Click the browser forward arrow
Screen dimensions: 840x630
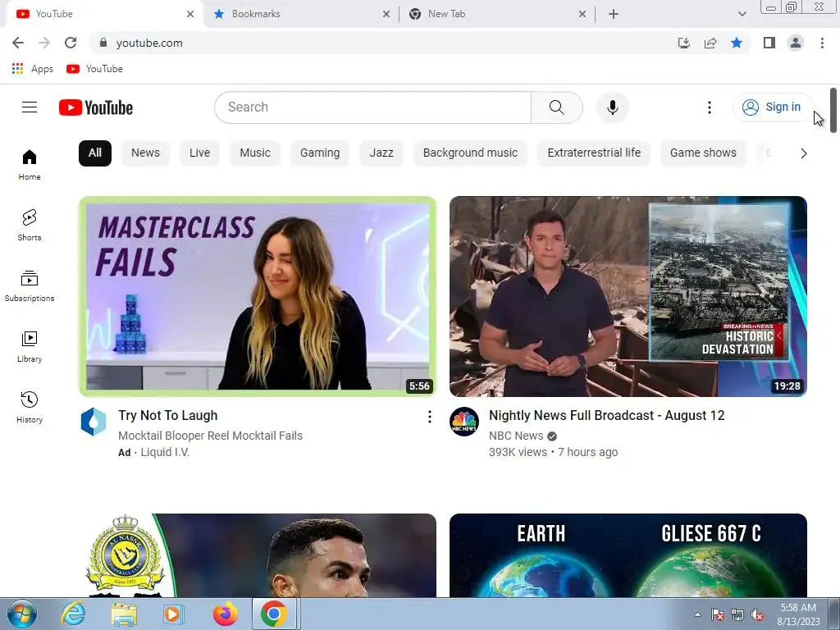[x=44, y=43]
